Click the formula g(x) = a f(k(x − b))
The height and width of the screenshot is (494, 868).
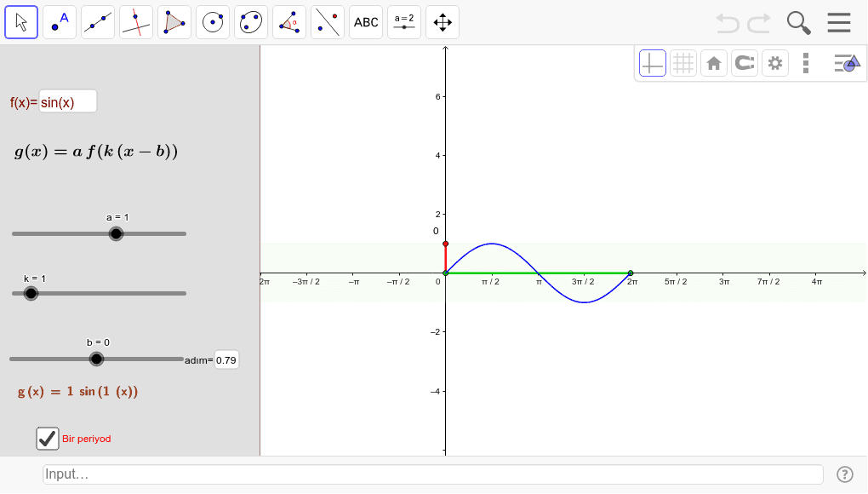(x=96, y=152)
